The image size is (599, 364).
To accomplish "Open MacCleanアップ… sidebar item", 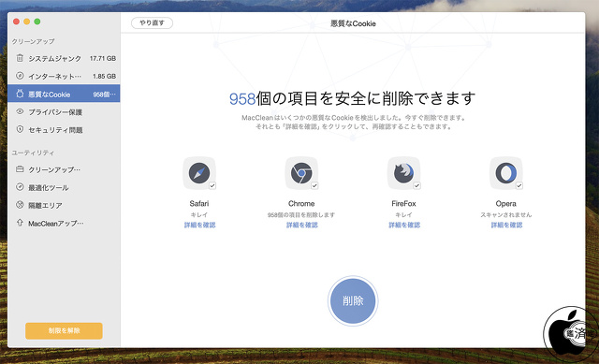I will tap(64, 223).
